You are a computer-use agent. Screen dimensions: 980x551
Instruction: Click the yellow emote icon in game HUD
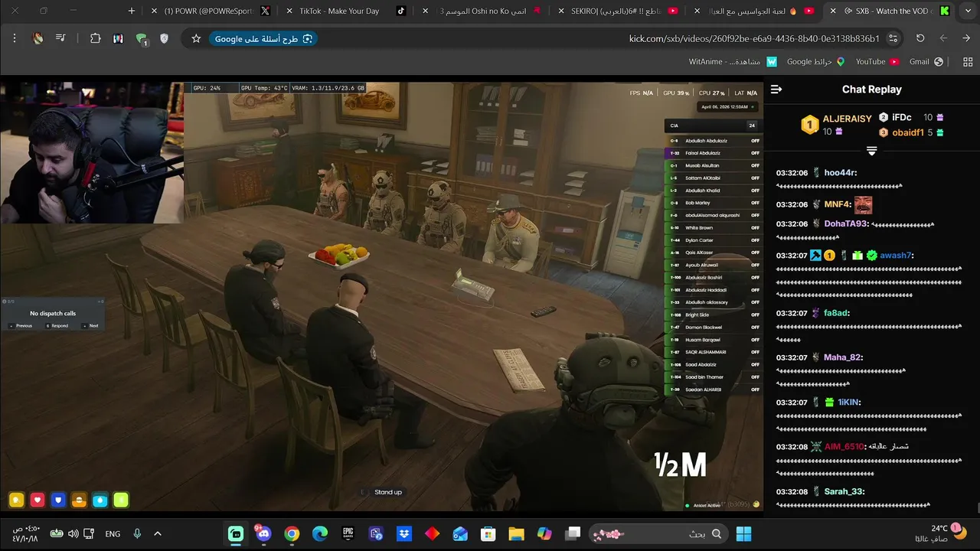pos(17,500)
